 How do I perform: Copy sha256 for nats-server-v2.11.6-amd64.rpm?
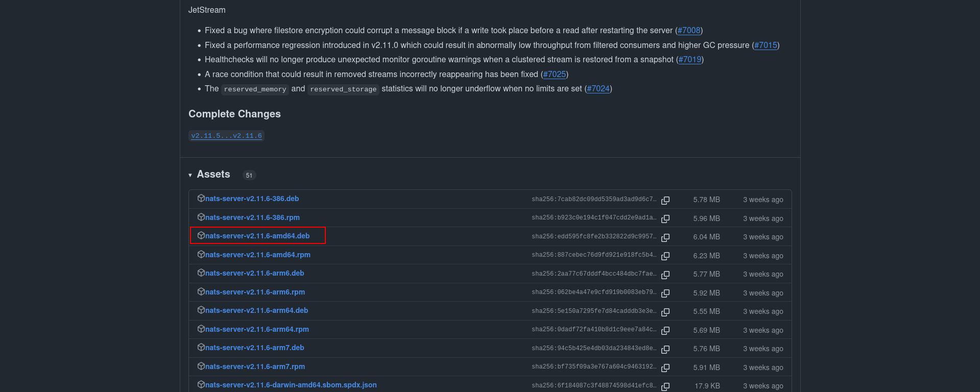(x=665, y=256)
